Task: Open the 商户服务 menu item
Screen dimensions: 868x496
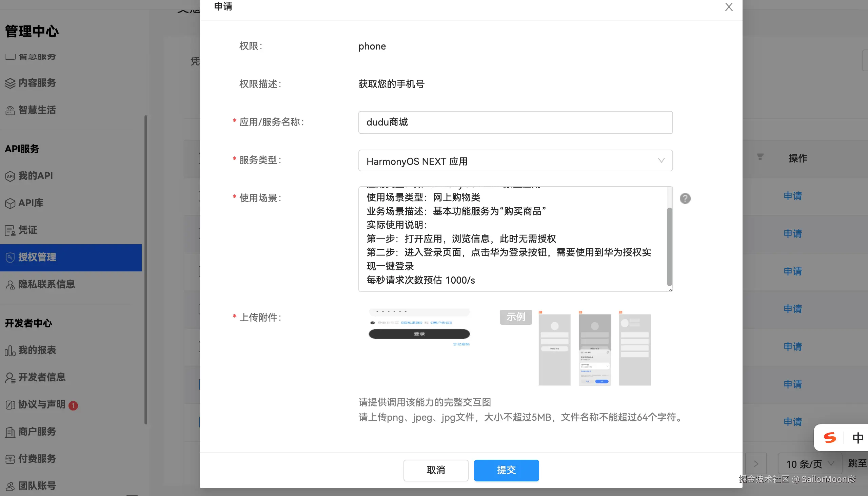Action: click(37, 432)
